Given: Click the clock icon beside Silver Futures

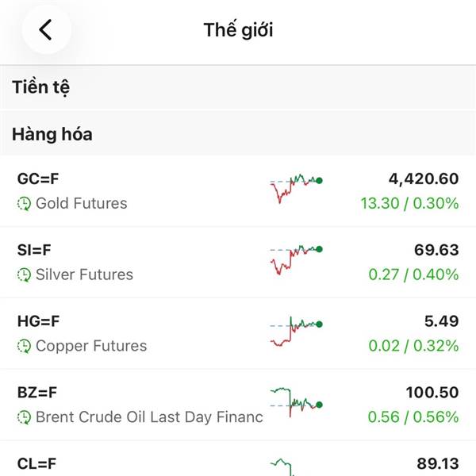Looking at the screenshot, I should point(24,275).
